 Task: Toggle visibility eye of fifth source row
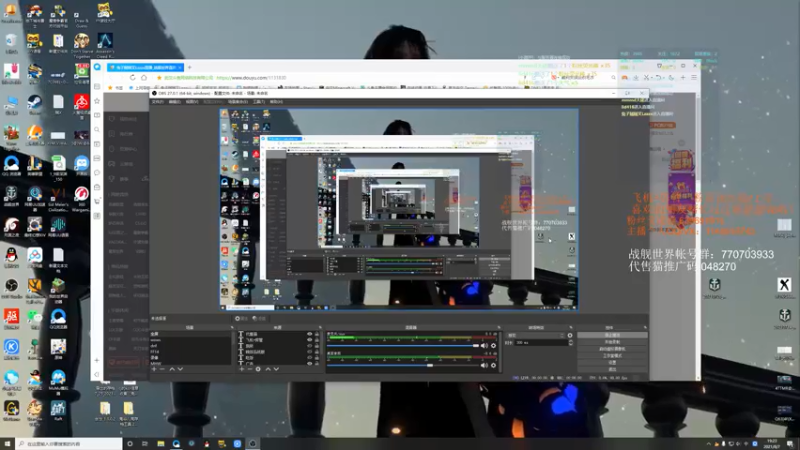(x=309, y=358)
